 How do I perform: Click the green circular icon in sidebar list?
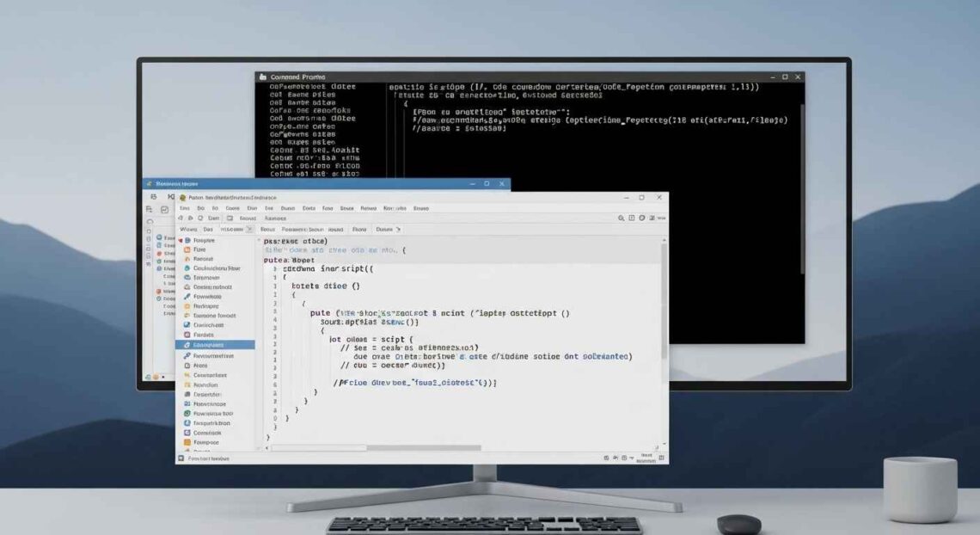(x=187, y=413)
